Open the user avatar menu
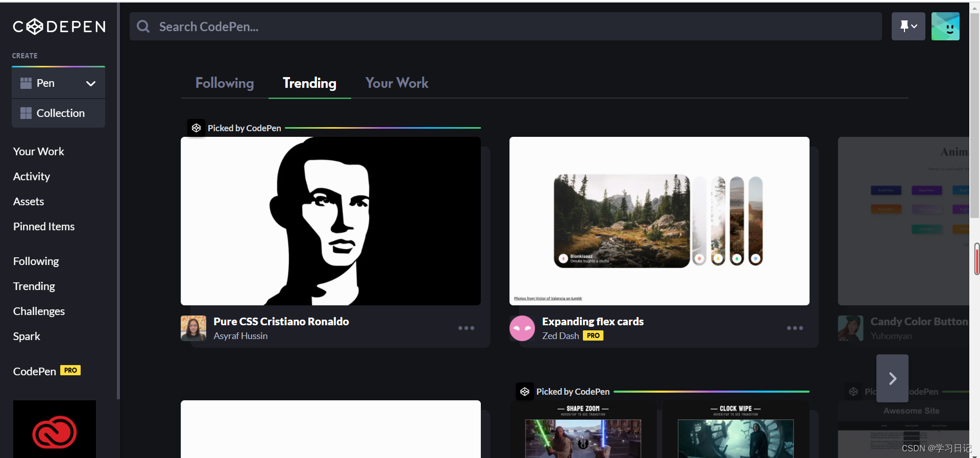The width and height of the screenshot is (980, 458). (945, 27)
